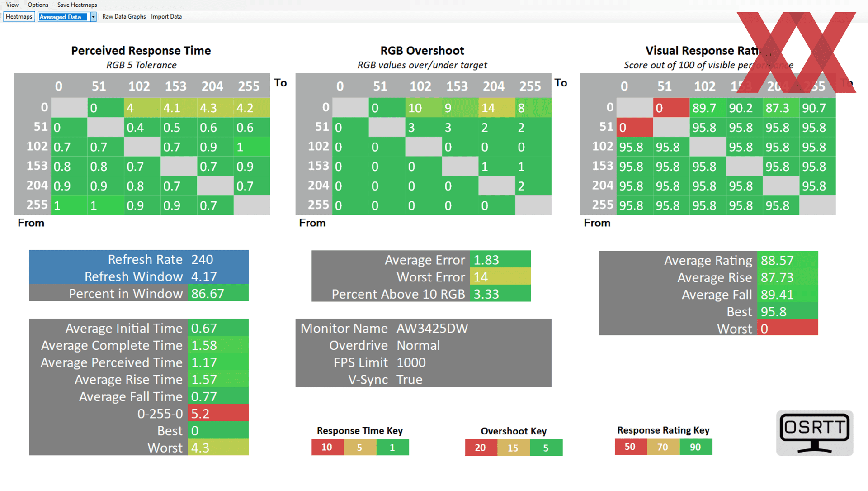This screenshot has height=491, width=868.
Task: Open the View menu
Action: (x=12, y=5)
